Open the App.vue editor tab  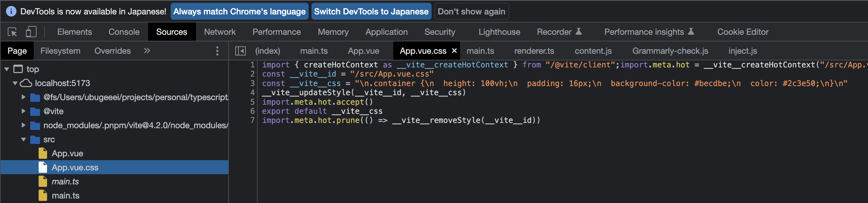point(363,51)
